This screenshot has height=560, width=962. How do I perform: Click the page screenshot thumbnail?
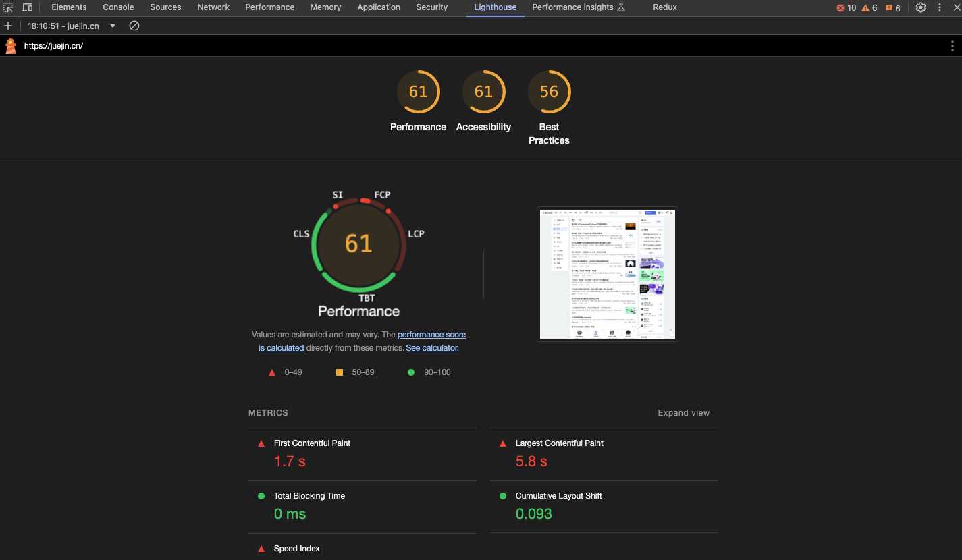coord(607,273)
